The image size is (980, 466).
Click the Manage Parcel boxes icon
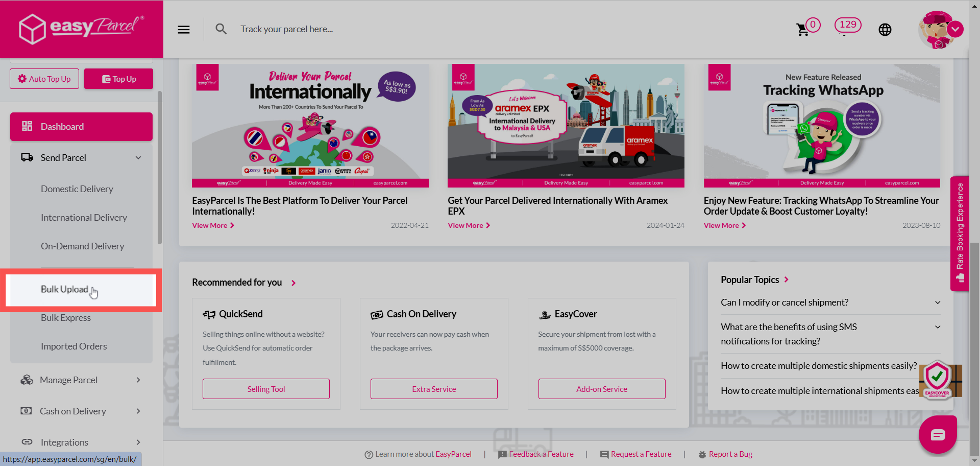27,380
